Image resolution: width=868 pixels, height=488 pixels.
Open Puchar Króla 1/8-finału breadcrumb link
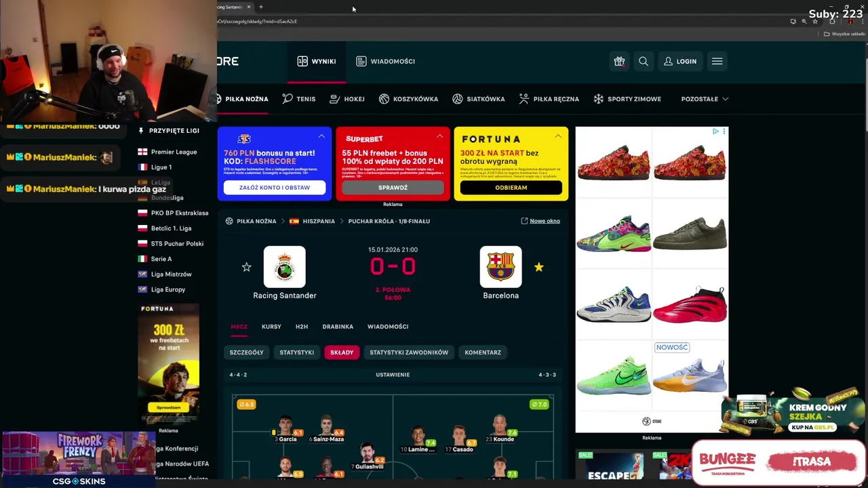coord(389,221)
